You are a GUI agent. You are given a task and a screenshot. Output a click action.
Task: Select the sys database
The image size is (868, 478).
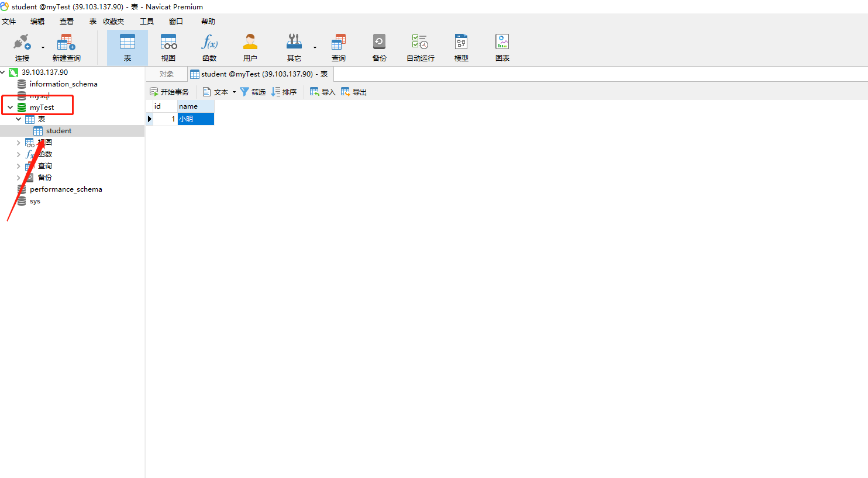pyautogui.click(x=35, y=201)
